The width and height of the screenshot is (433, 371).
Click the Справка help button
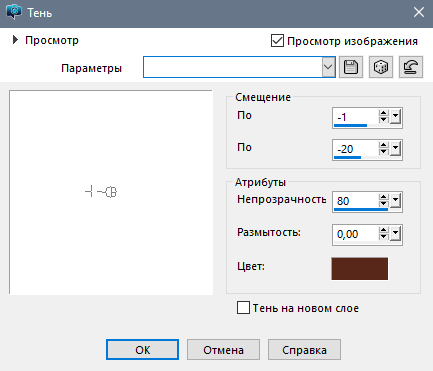click(x=304, y=350)
